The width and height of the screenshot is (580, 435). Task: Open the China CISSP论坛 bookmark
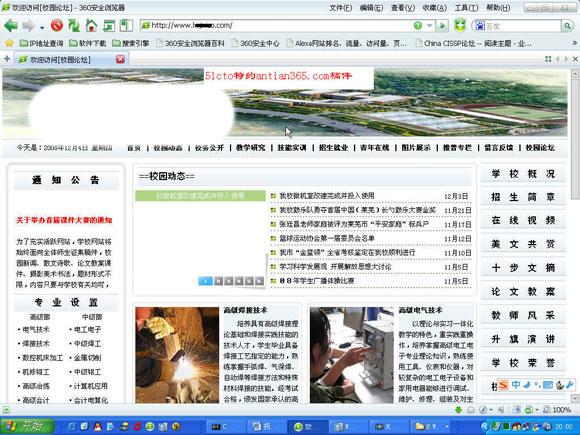pyautogui.click(x=473, y=43)
